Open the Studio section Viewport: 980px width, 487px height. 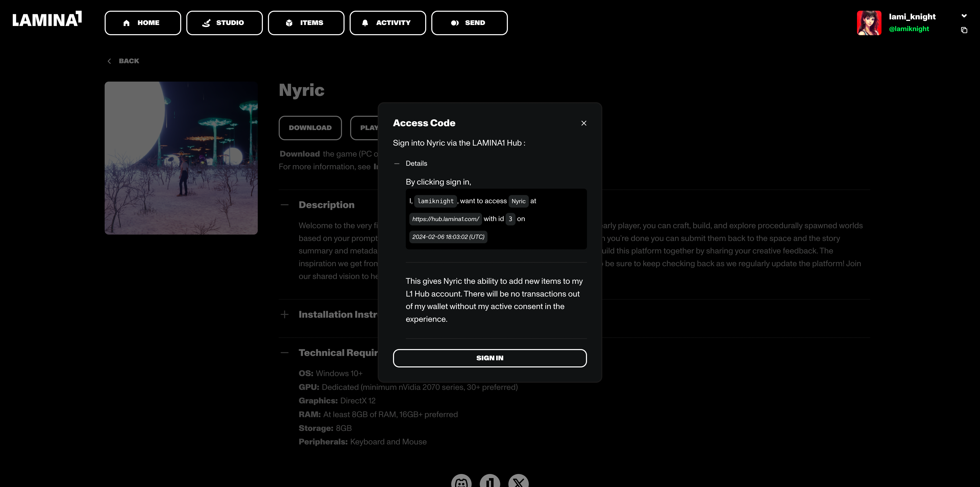click(x=225, y=23)
